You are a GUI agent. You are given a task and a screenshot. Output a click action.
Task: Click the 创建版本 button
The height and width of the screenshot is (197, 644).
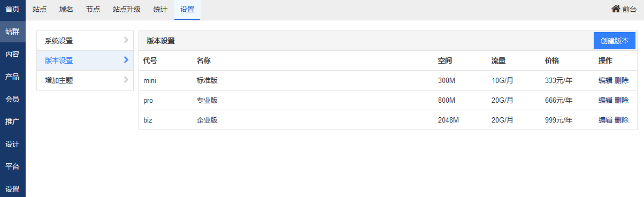[x=615, y=41]
